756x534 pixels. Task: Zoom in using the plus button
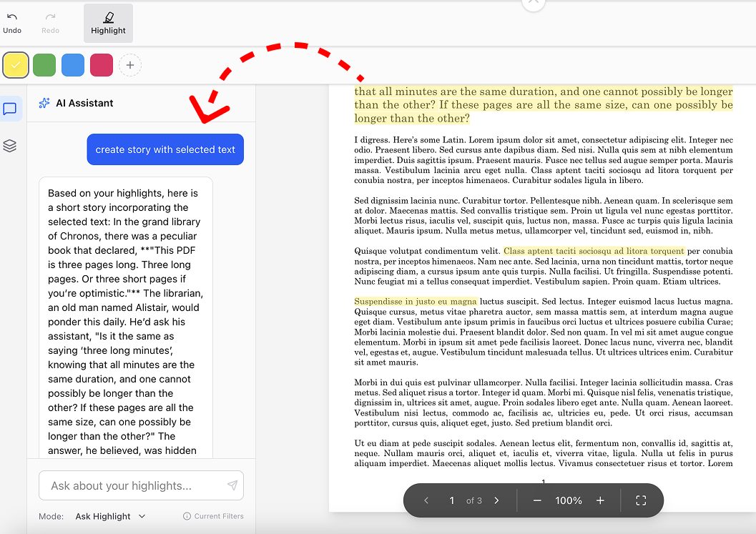pyautogui.click(x=600, y=500)
